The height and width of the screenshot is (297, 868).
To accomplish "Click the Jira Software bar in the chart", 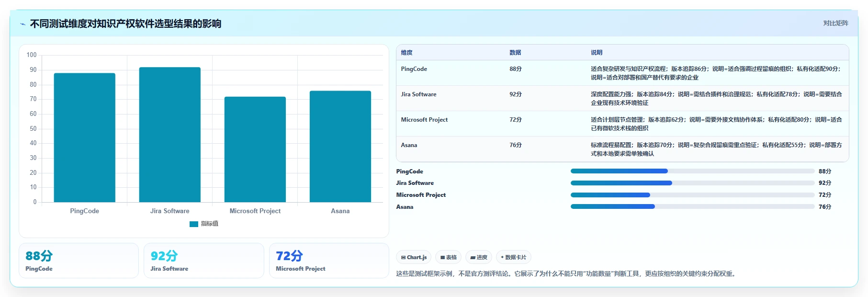I will (170, 135).
